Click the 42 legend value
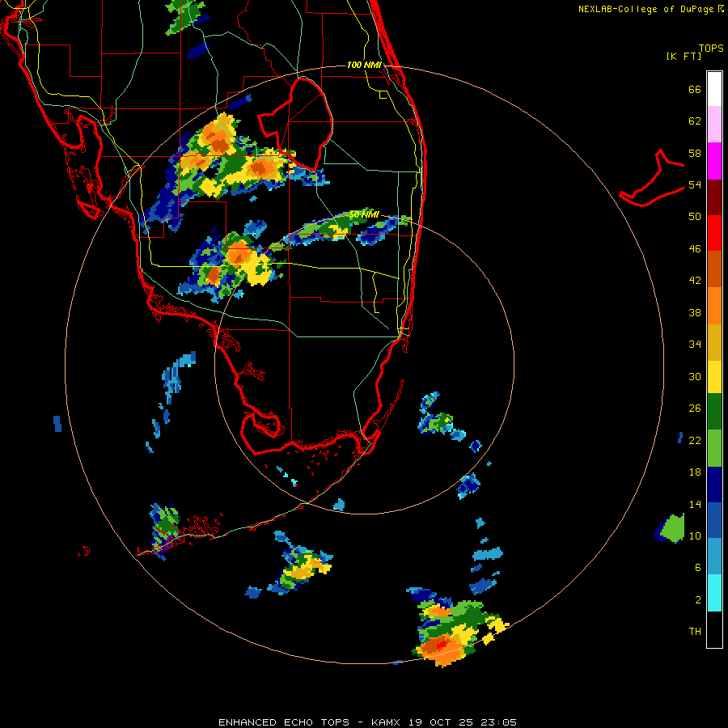 pos(695,280)
